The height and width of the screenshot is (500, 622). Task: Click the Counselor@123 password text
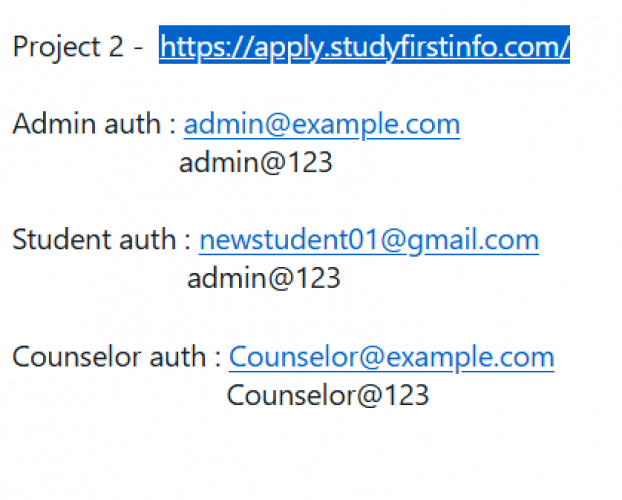pyautogui.click(x=328, y=395)
